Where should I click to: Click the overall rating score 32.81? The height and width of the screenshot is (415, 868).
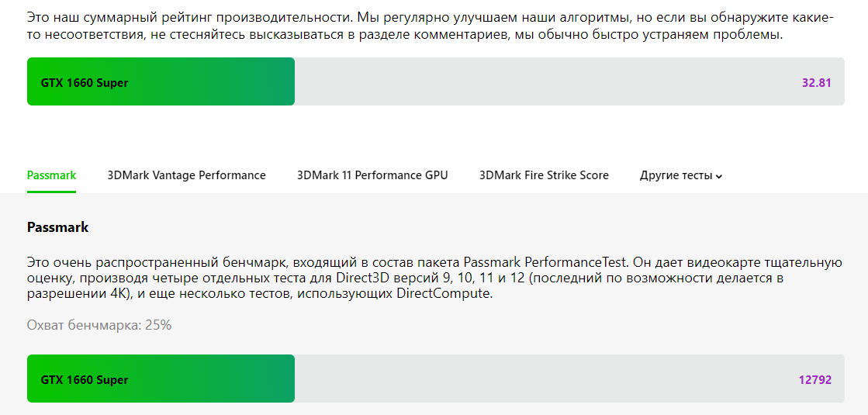(817, 83)
